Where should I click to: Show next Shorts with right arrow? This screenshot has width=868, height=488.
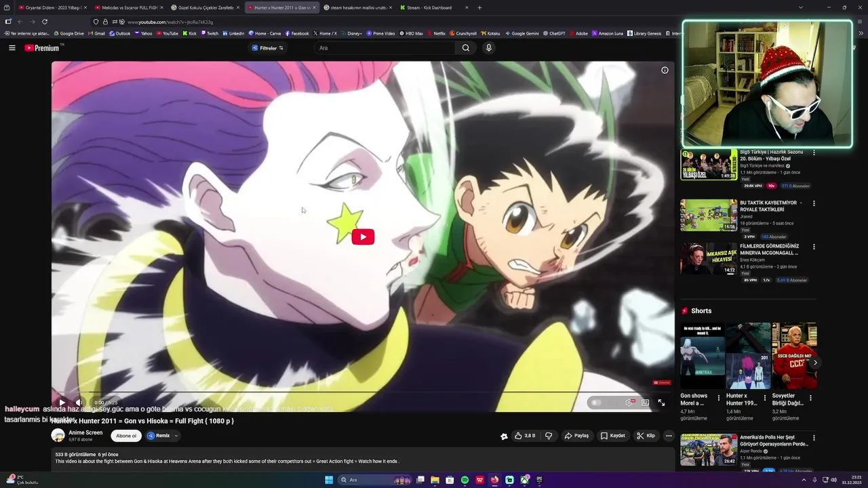point(815,363)
